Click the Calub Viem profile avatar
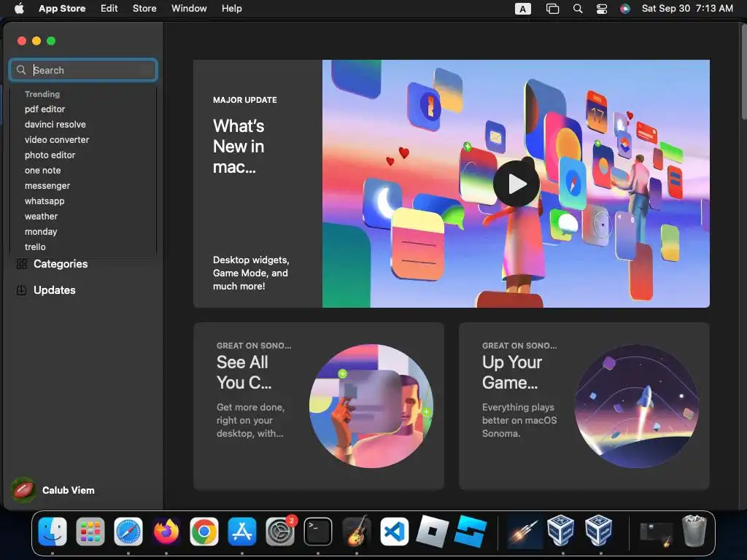747x560 pixels. [23, 490]
